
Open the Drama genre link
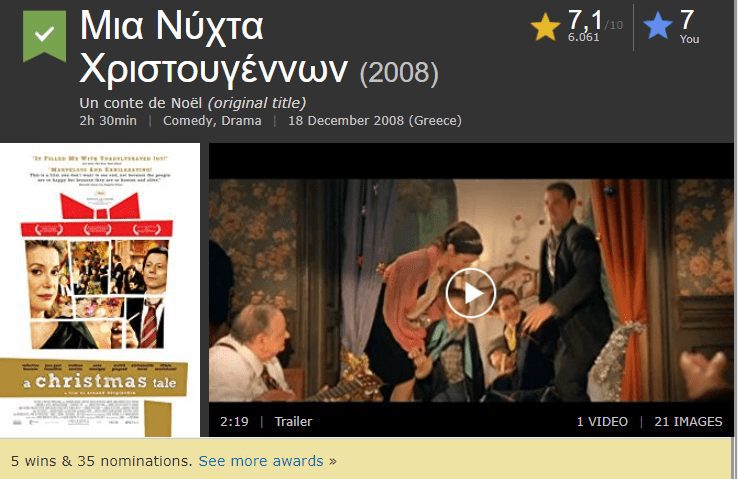241,120
